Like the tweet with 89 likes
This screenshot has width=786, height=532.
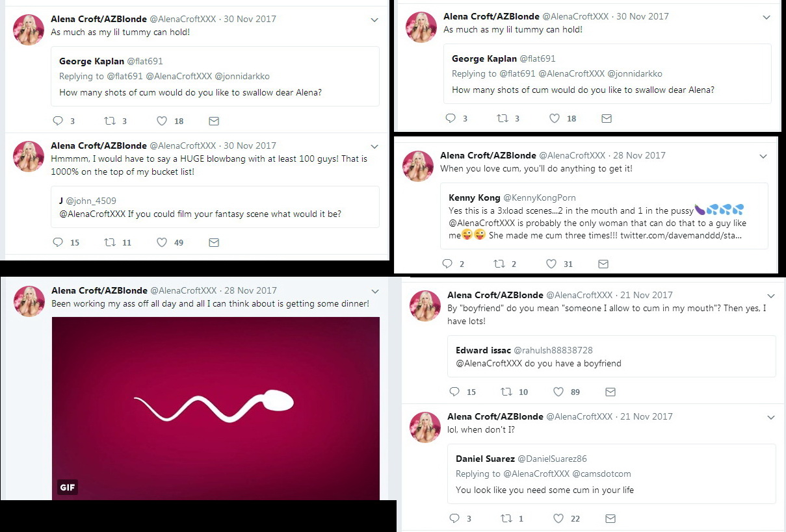pyautogui.click(x=558, y=392)
